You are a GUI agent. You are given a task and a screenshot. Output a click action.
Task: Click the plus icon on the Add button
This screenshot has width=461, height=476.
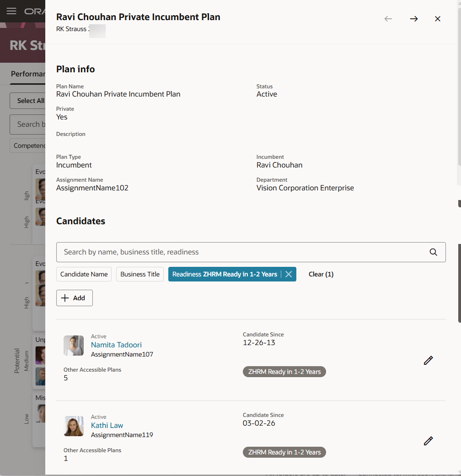click(64, 297)
